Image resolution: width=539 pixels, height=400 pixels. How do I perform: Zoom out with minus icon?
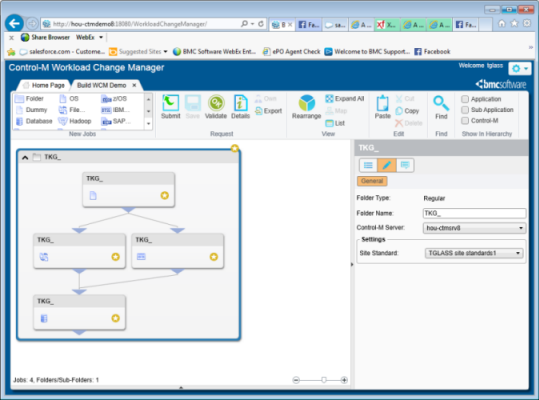pyautogui.click(x=296, y=380)
